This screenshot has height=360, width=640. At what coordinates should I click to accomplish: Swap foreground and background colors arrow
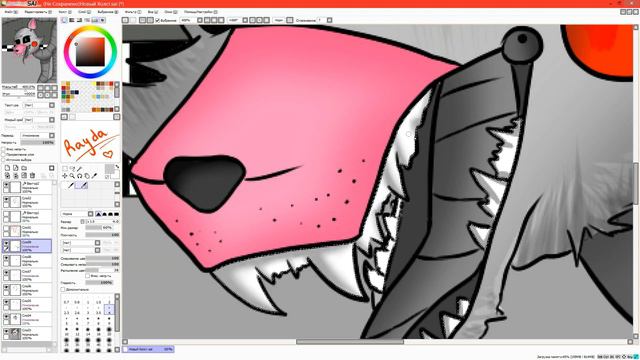click(x=117, y=167)
